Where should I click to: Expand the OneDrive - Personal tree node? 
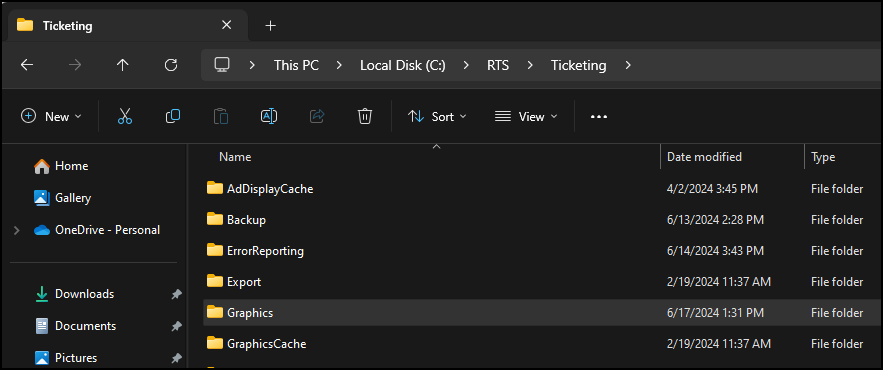pyautogui.click(x=16, y=230)
